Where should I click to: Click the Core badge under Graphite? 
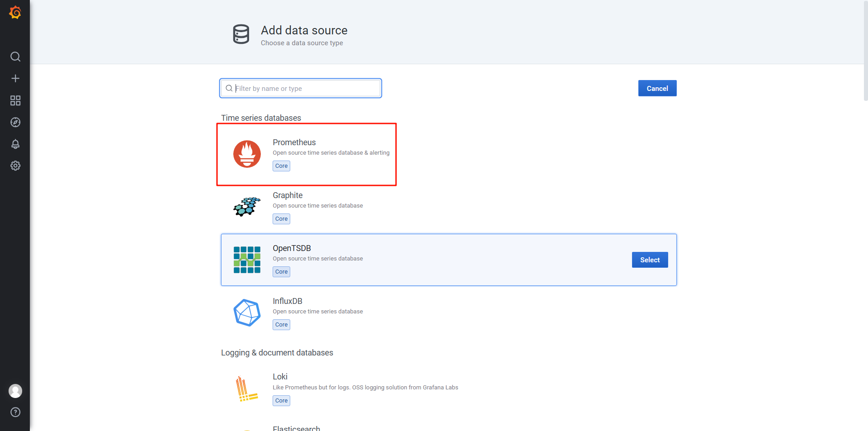(x=281, y=219)
